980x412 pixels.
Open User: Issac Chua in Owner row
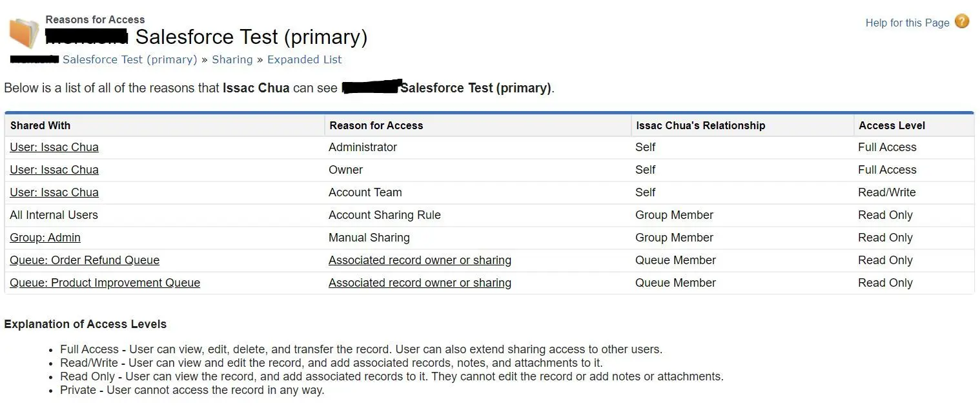click(x=54, y=170)
